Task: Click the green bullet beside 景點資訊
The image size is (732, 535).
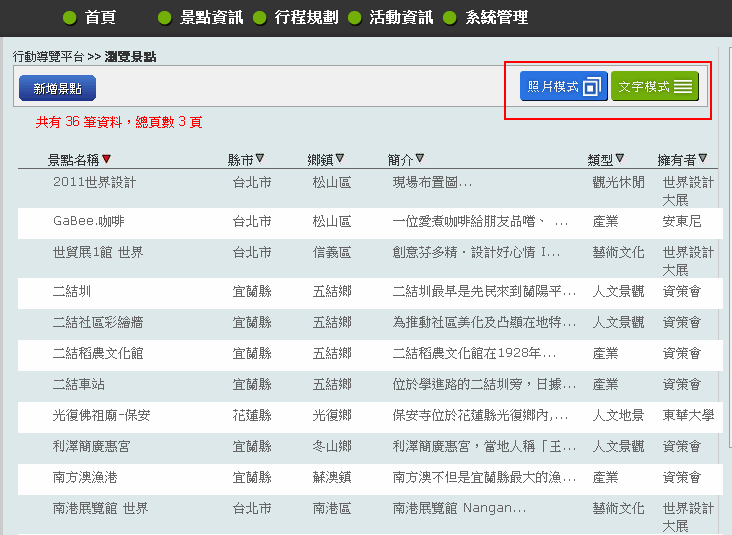Action: (165, 18)
